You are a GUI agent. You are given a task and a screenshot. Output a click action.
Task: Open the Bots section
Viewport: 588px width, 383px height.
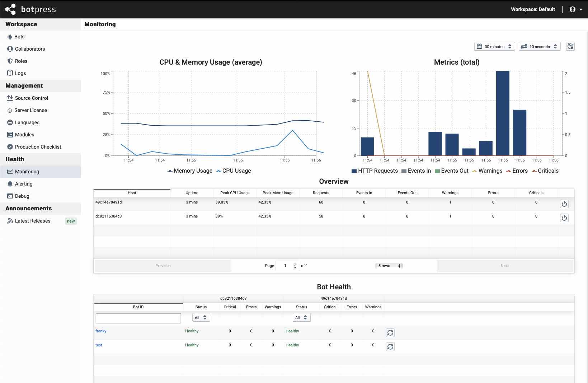19,37
